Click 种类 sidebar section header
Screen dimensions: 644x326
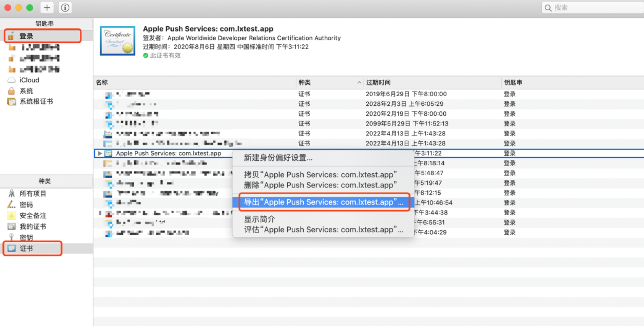click(x=45, y=181)
